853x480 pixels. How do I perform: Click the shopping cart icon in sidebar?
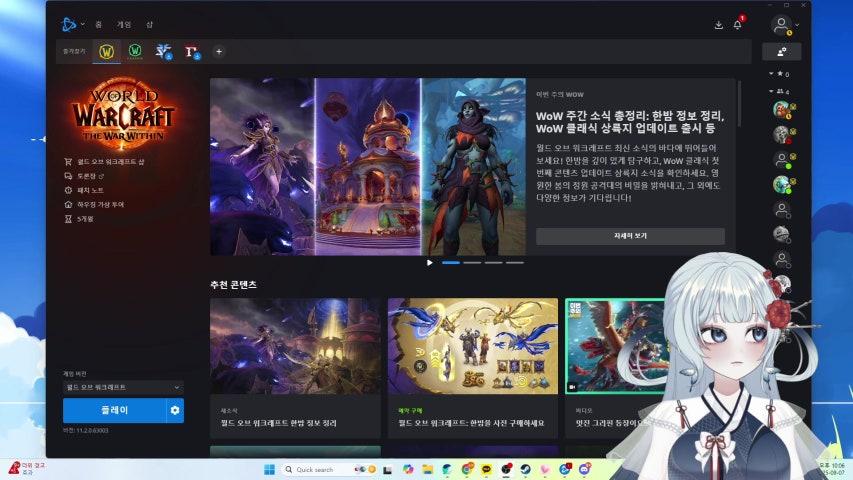point(68,162)
